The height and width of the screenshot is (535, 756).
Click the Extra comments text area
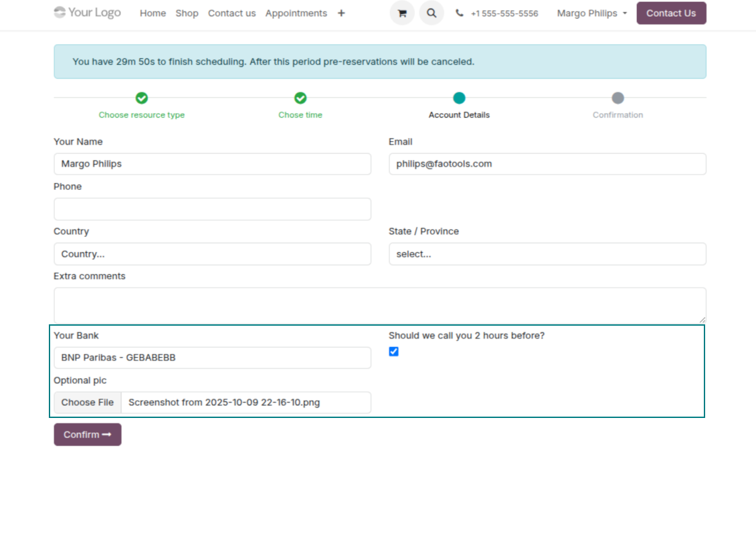(379, 306)
